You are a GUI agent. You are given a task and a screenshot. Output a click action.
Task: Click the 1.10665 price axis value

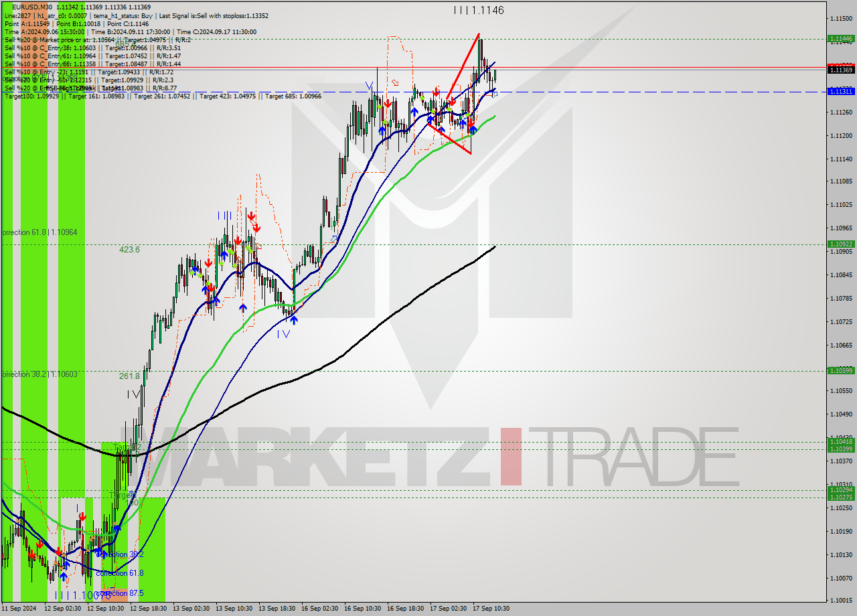pos(841,345)
